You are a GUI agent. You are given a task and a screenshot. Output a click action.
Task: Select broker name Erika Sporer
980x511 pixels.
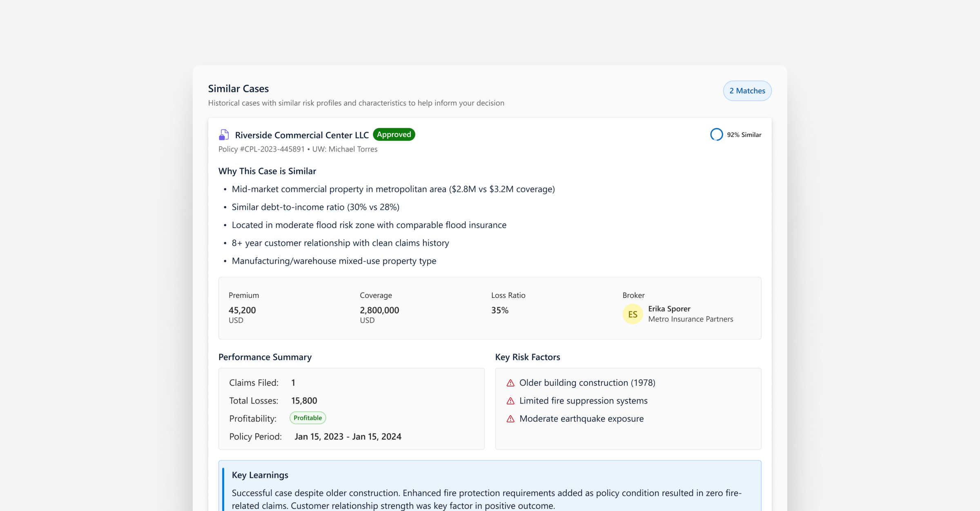[x=669, y=309]
